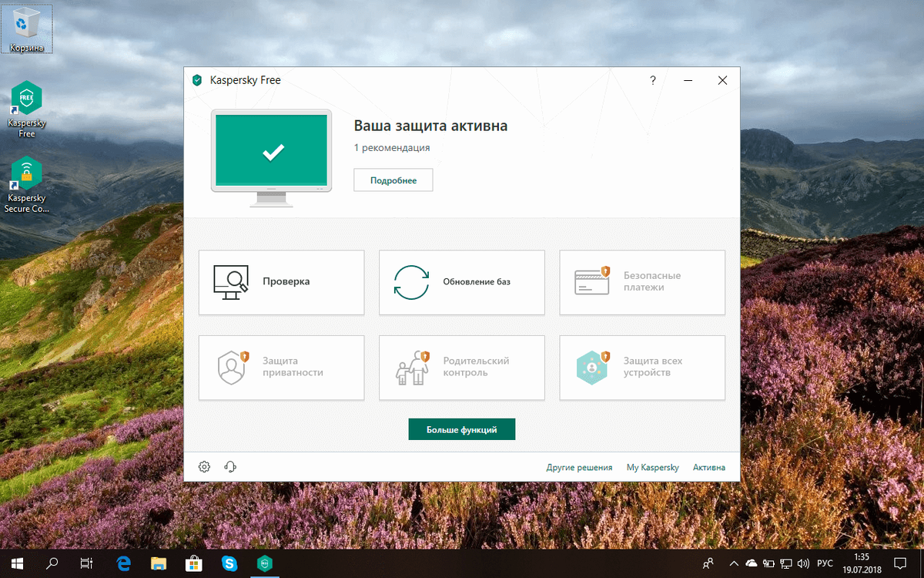Screen dimensions: 924x578
Task: Click the green monitor status image
Action: pyautogui.click(x=272, y=158)
